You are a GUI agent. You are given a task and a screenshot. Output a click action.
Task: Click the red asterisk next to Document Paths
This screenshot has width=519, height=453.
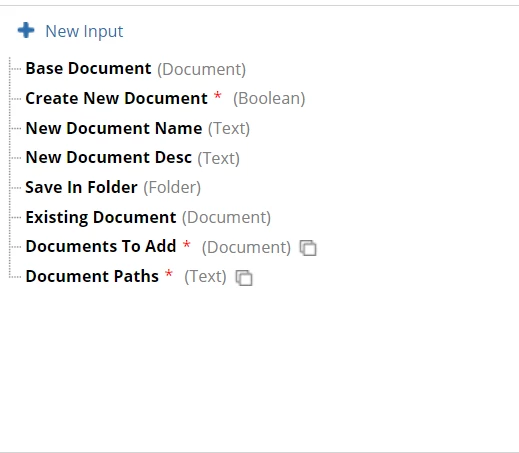pyautogui.click(x=169, y=273)
